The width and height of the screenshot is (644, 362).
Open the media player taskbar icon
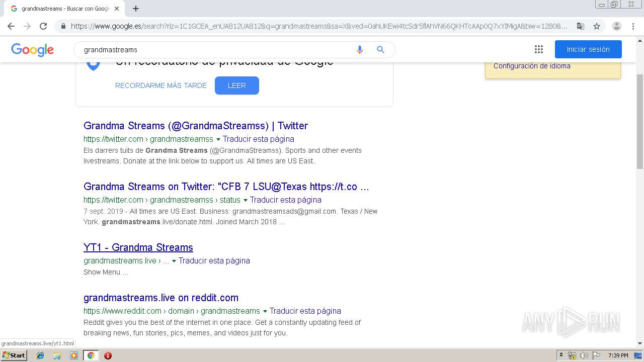(x=74, y=355)
